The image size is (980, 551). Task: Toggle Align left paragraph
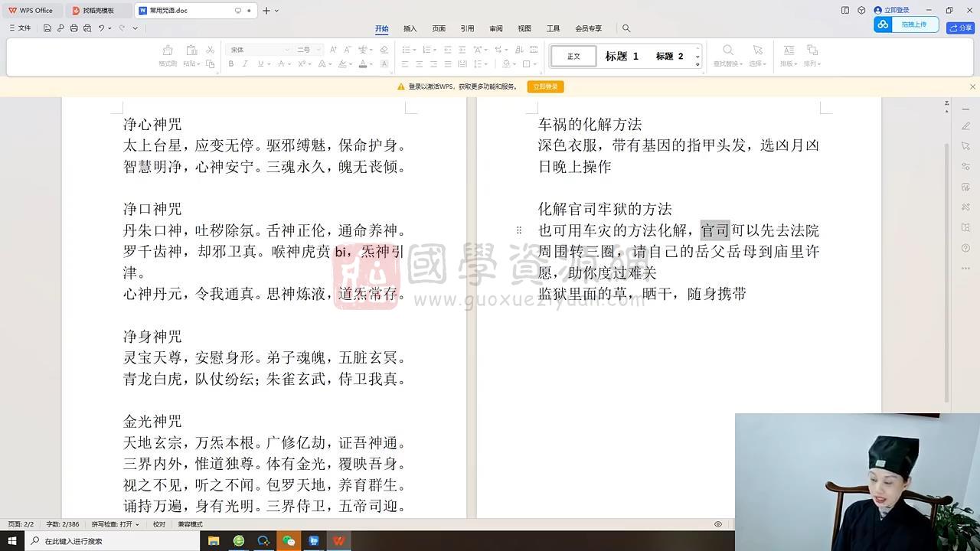tap(405, 64)
